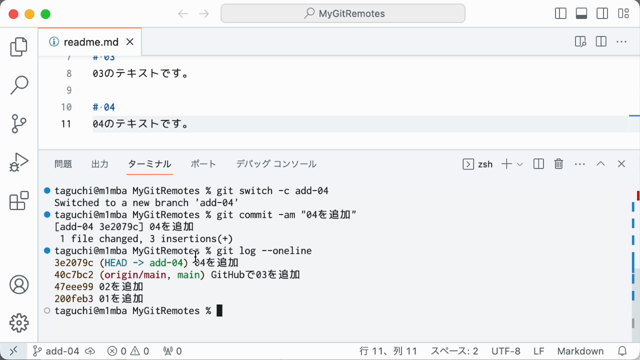The width and height of the screenshot is (640, 360).
Task: Click commit hash 3e2079c in log
Action: (x=73, y=263)
